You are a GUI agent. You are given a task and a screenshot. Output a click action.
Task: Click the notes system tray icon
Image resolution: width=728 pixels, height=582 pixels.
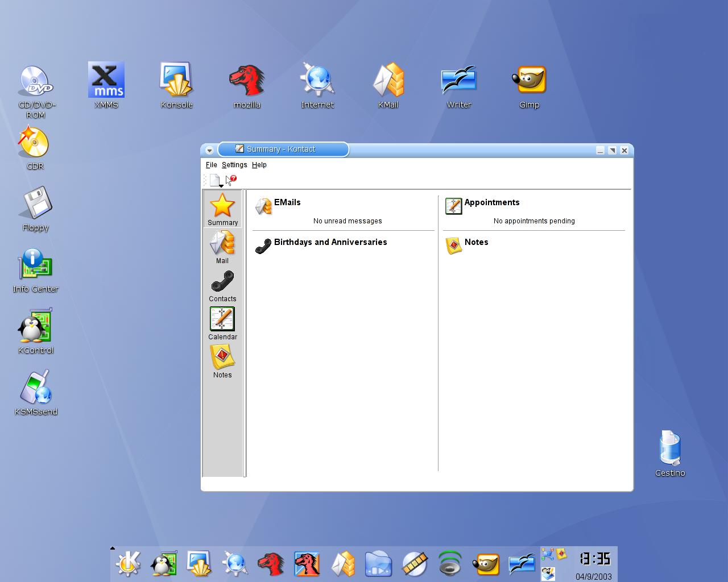[561, 554]
